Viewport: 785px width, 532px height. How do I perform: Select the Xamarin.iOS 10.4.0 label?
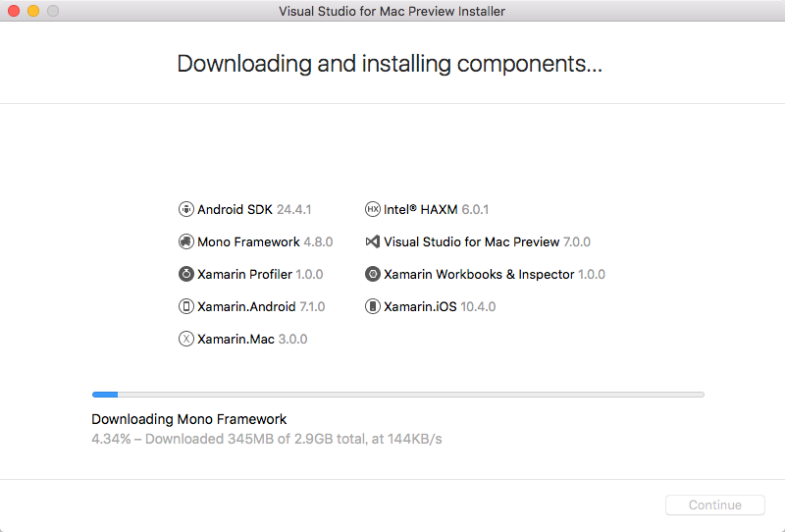tap(440, 306)
